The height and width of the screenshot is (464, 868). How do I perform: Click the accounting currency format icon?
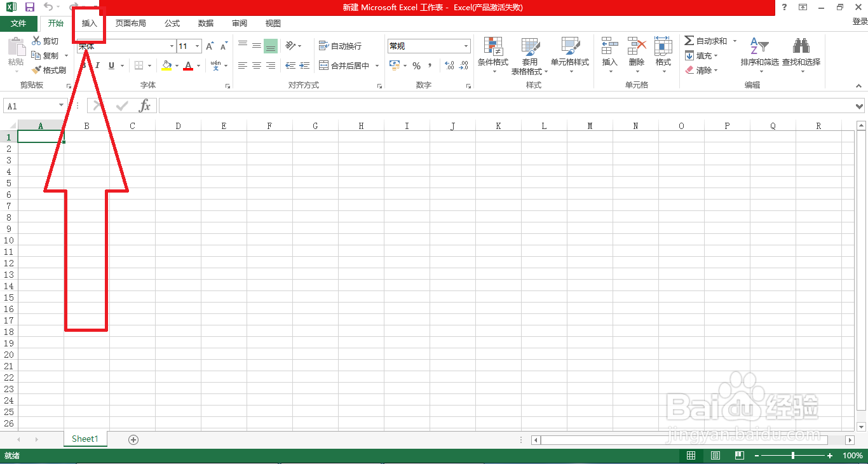coord(394,65)
